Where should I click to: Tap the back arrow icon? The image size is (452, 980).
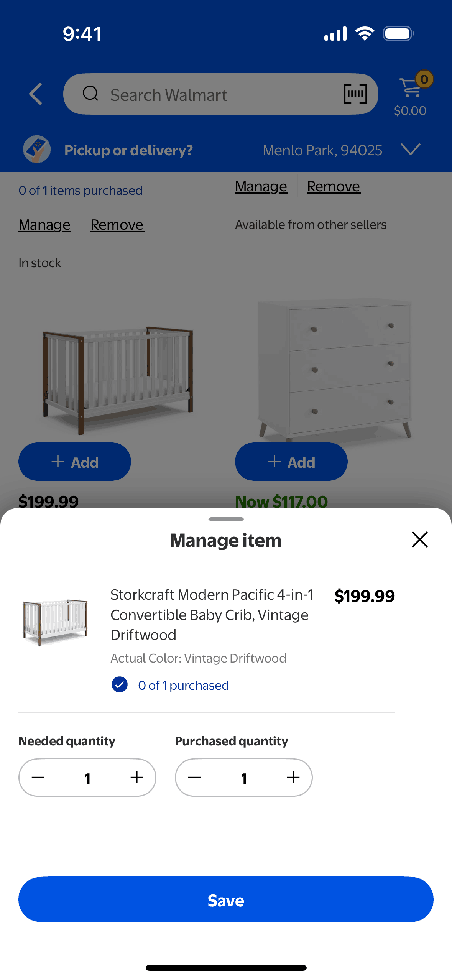pyautogui.click(x=36, y=94)
